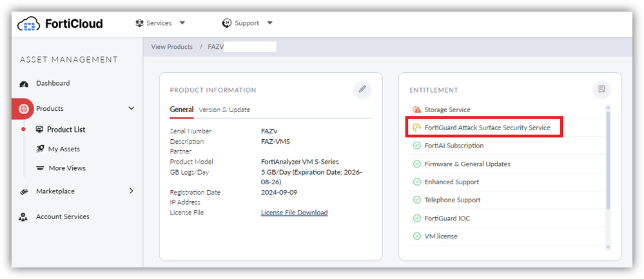The image size is (644, 279).
Task: Select FortiGuard Attack Surface Security Service entry
Action: [x=487, y=128]
